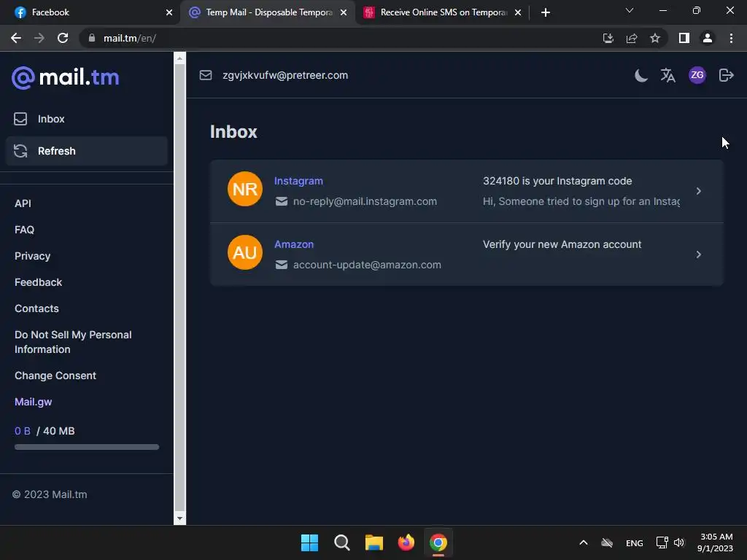Open Chrome three-dot menu
This screenshot has height=560, width=747.
(x=731, y=38)
